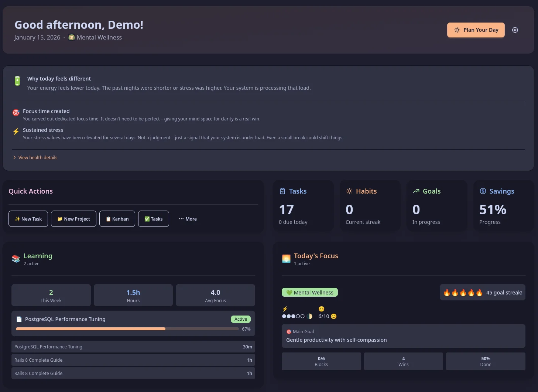Click the dollar icon on the Savings card
The width and height of the screenshot is (538, 392).
tap(483, 191)
